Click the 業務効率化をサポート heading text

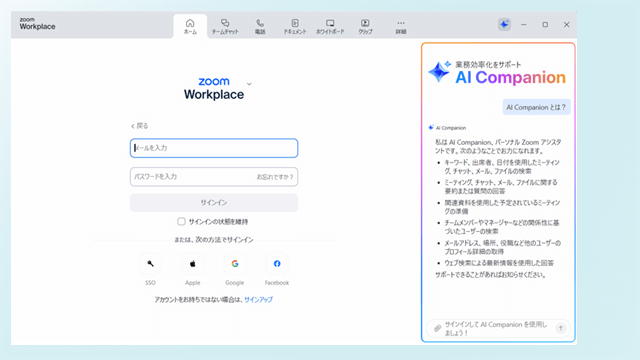[488, 64]
